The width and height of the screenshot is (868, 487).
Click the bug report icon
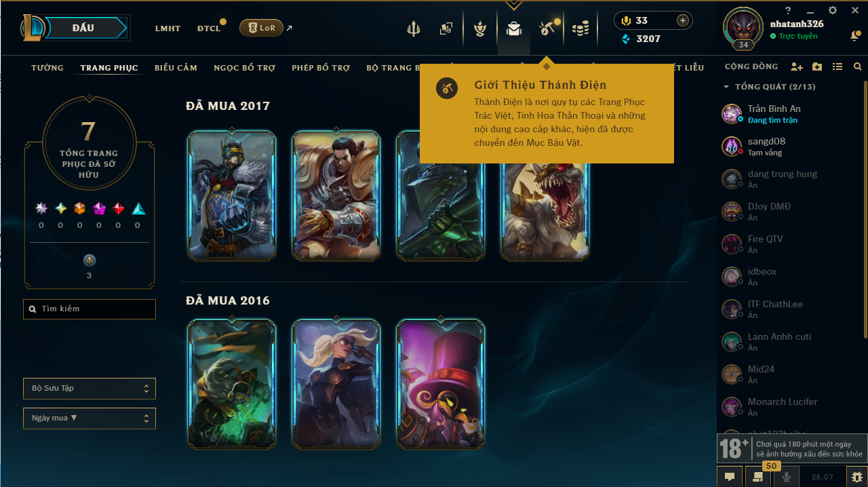point(857,477)
